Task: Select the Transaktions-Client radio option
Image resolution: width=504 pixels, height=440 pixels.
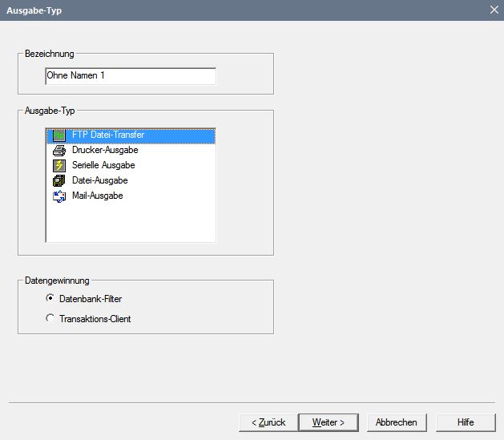Action: coord(50,318)
